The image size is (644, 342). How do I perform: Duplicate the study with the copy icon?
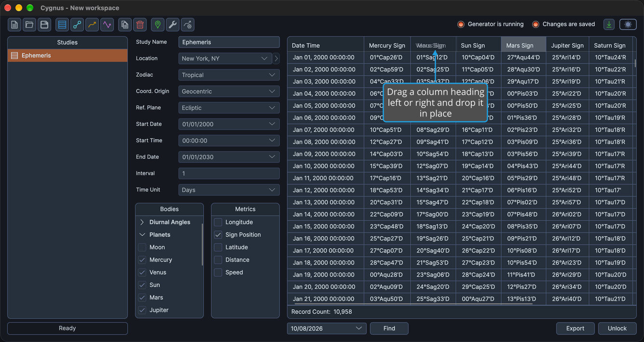(125, 25)
